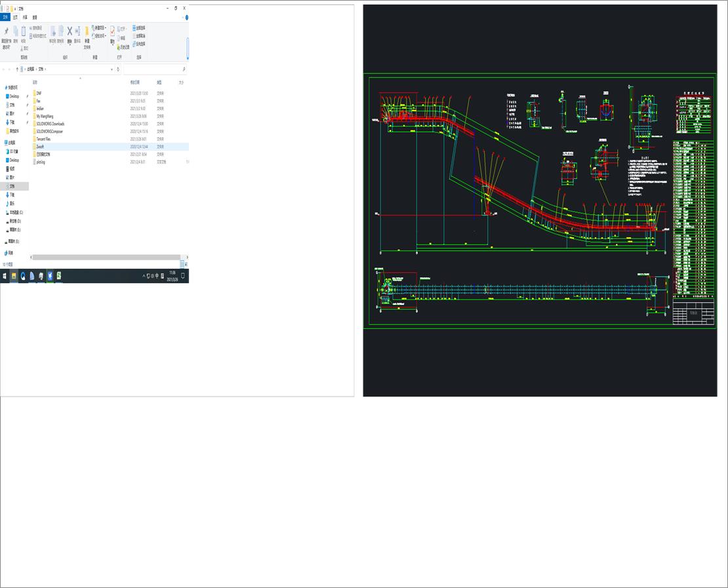Click the search magnifier icon in Explorer
The image size is (728, 588).
click(x=184, y=69)
